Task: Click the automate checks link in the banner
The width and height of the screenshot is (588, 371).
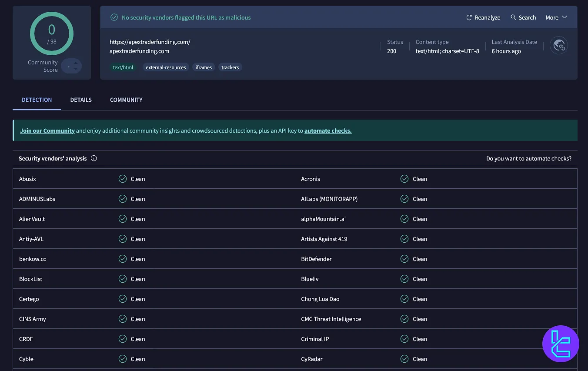Action: point(328,130)
